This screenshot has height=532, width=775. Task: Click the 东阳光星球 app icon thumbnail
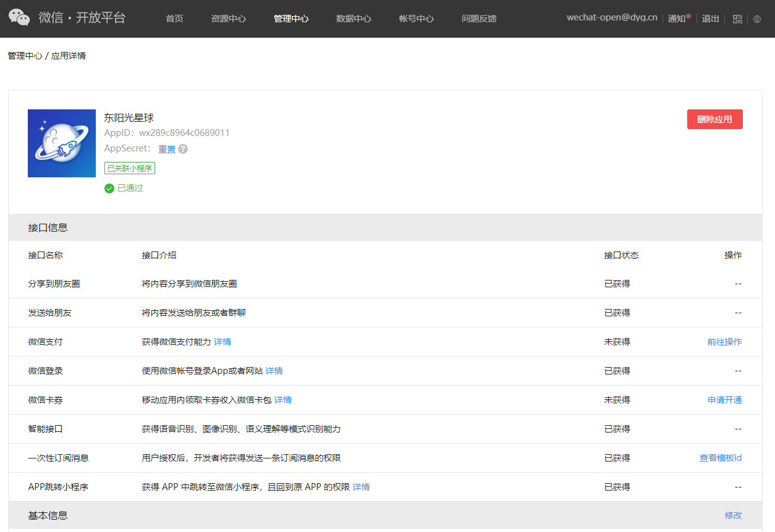click(62, 143)
